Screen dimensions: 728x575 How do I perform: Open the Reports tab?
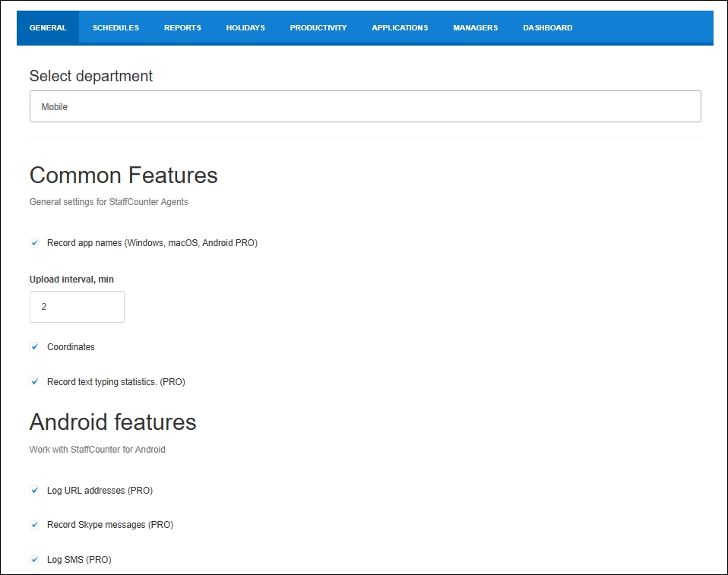(182, 28)
